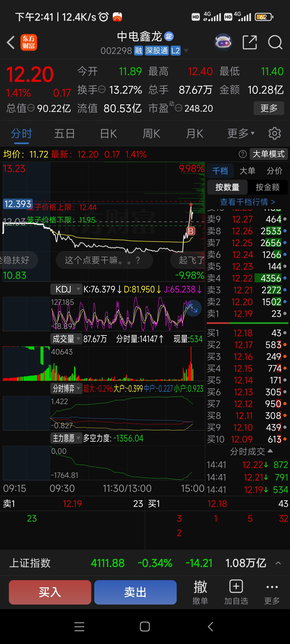
Task: Open 更多 chart period dropdown
Action: (x=241, y=133)
